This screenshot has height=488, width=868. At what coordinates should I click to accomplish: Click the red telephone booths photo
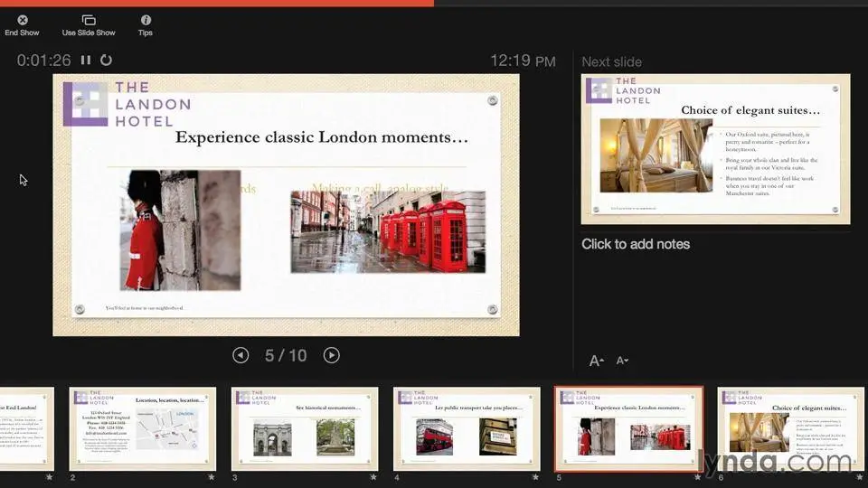click(x=388, y=232)
